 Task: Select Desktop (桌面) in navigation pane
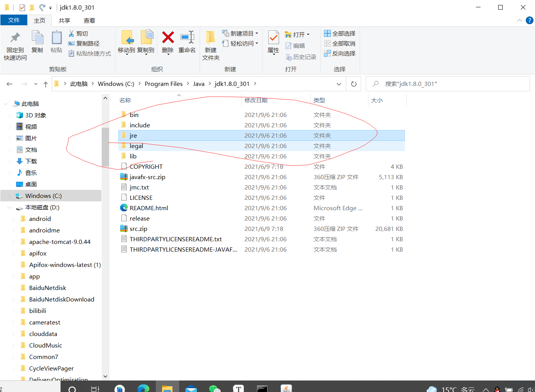(x=31, y=184)
